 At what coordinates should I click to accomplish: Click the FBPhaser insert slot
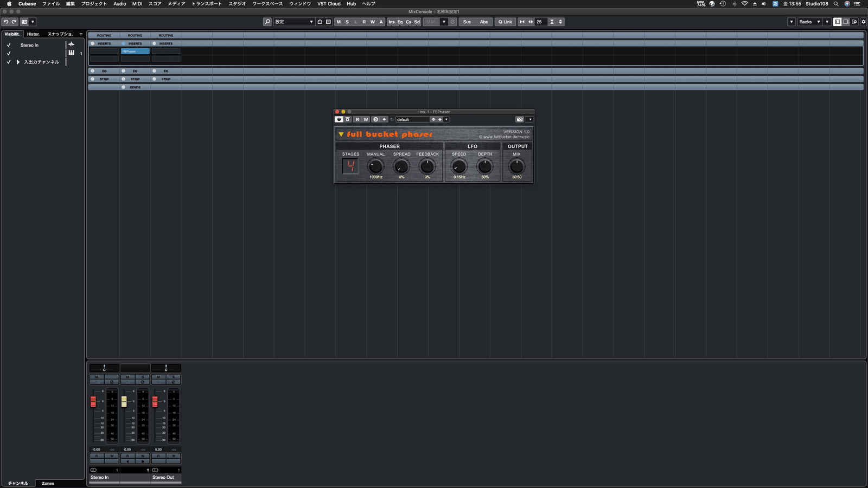coord(135,52)
